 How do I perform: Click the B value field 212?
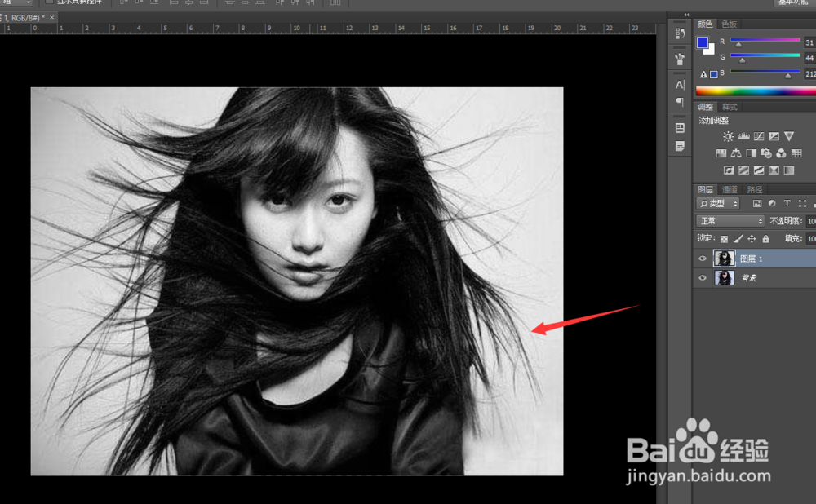809,74
